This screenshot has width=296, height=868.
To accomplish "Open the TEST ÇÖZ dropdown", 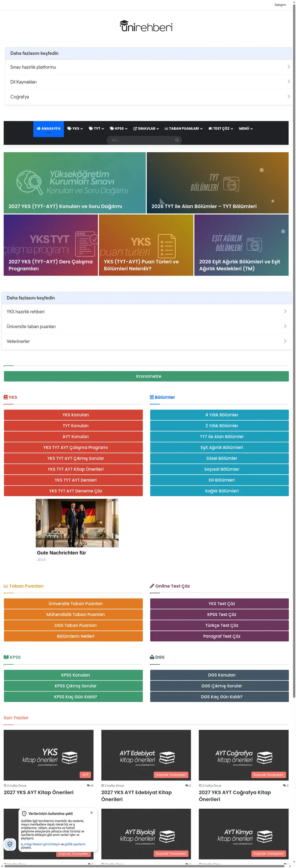I will [221, 129].
